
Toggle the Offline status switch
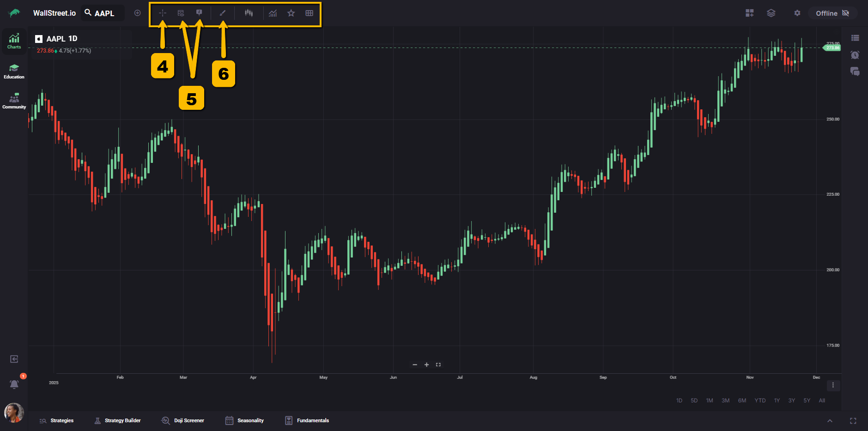[x=832, y=13]
